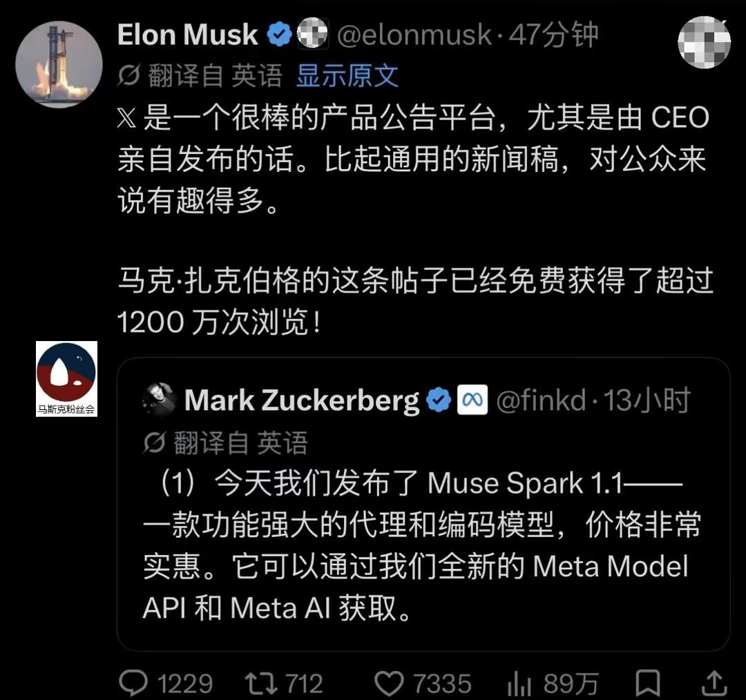Click the Mark Zuckerberg display name
The image size is (746, 700).
(x=302, y=400)
